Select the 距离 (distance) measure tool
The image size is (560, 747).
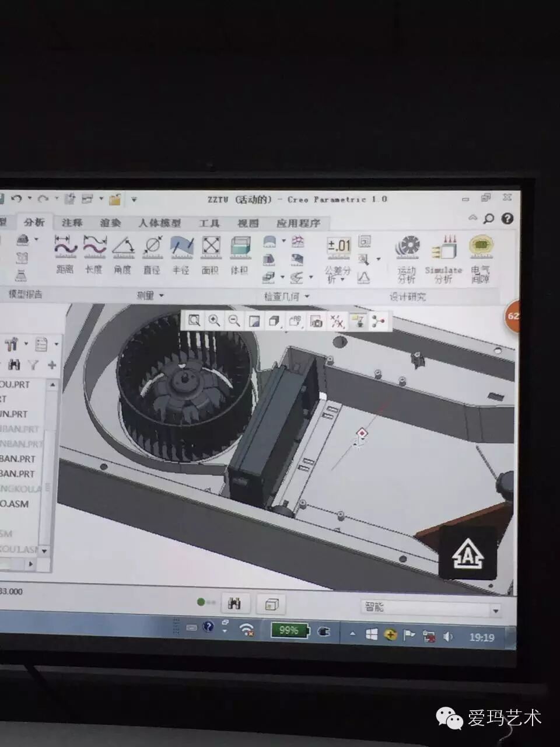(65, 254)
